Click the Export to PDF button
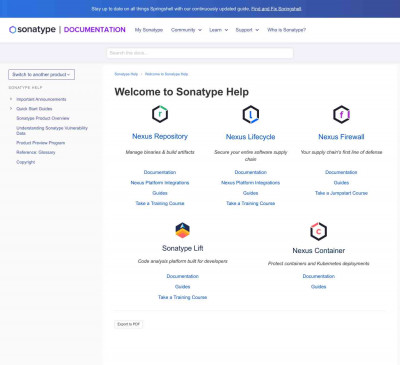The image size is (400, 365). point(129,324)
